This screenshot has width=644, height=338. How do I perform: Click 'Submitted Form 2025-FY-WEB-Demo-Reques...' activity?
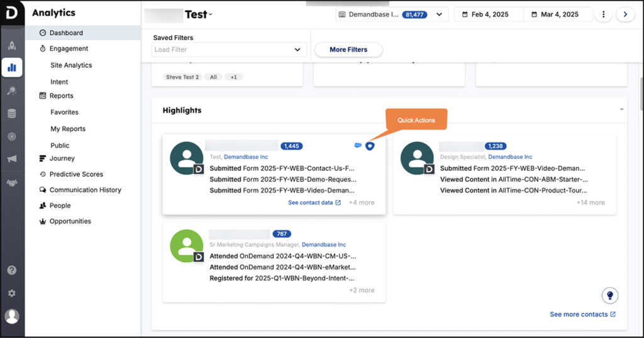(283, 179)
